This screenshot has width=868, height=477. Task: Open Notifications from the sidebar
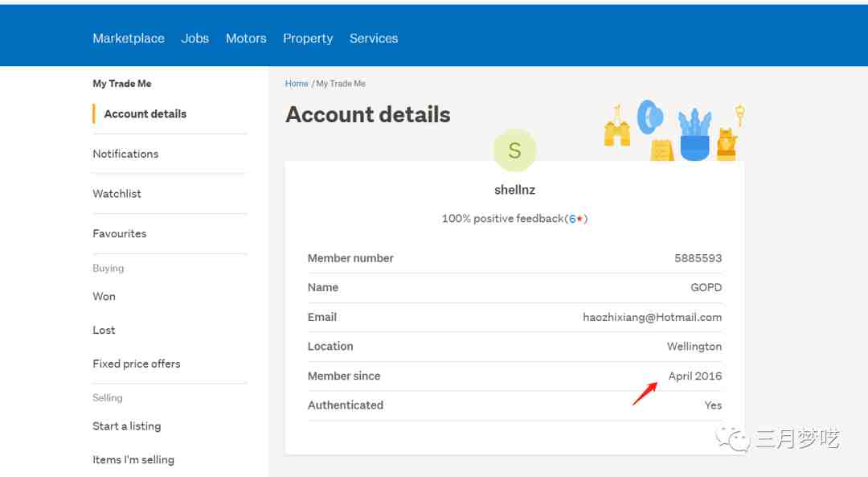click(x=125, y=154)
